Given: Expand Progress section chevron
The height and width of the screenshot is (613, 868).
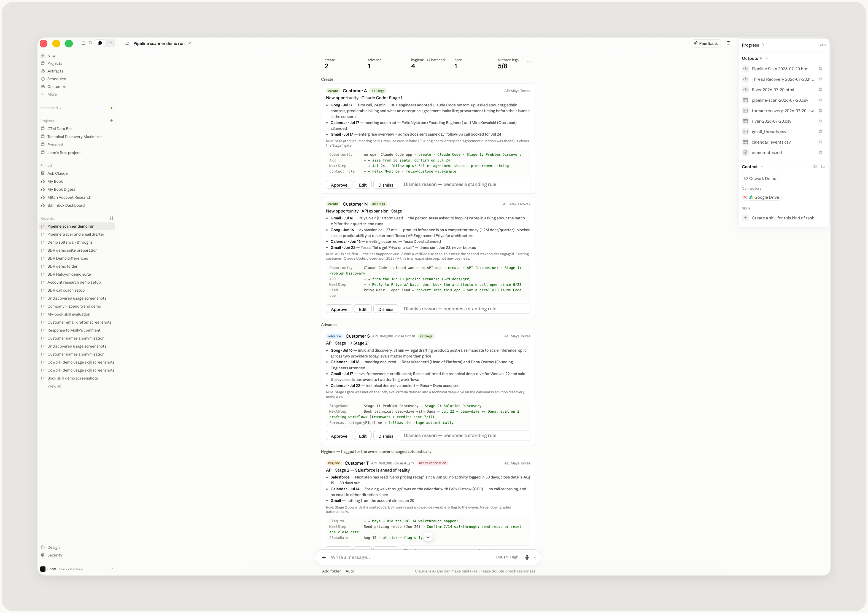Looking at the screenshot, I should 763,45.
